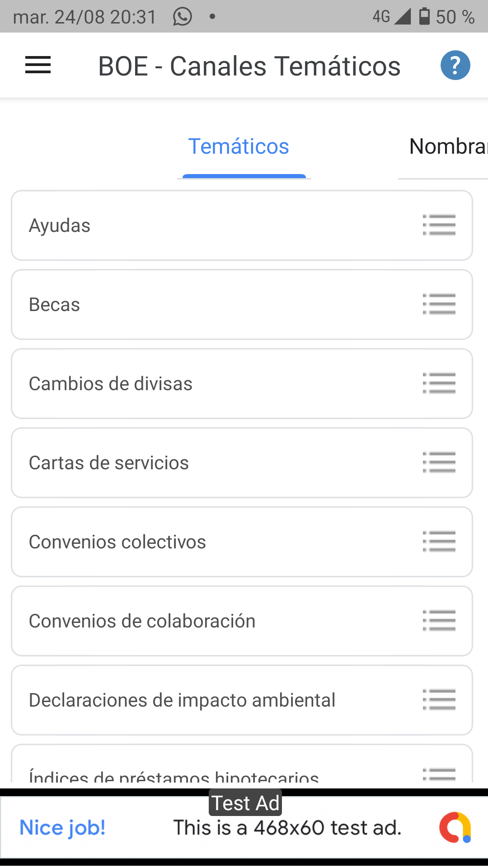
Task: Tap the list icon beside Convenios de colaboración
Action: click(439, 621)
